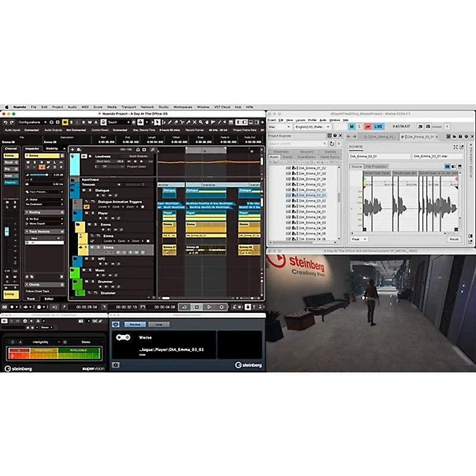Toggle Wwise M mute button in toolbar
Viewport: 476px width, 476px height.
tap(352, 127)
